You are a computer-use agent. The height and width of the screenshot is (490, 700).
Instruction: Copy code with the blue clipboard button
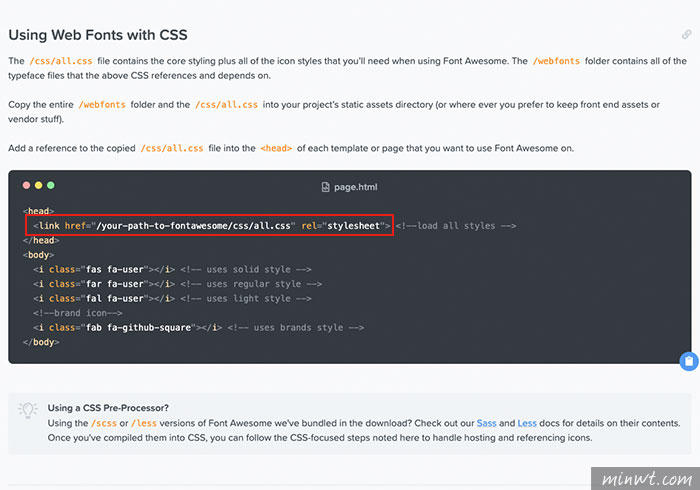[x=689, y=361]
